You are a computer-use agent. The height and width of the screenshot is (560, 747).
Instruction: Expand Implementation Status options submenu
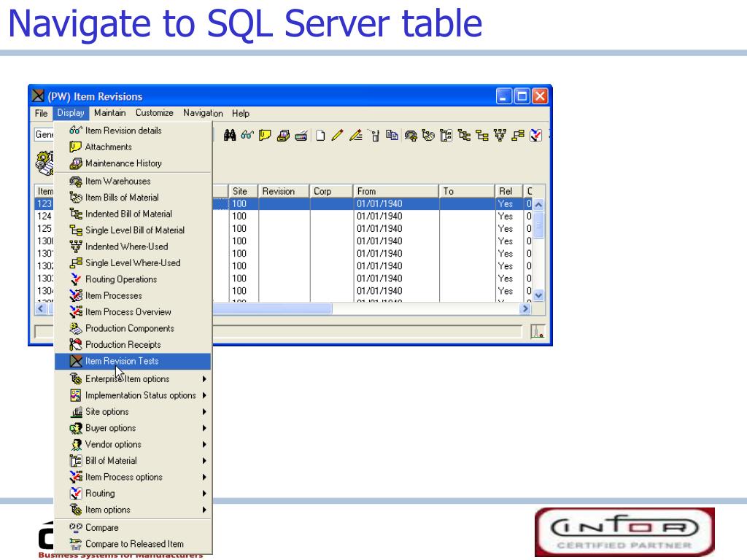click(x=133, y=395)
